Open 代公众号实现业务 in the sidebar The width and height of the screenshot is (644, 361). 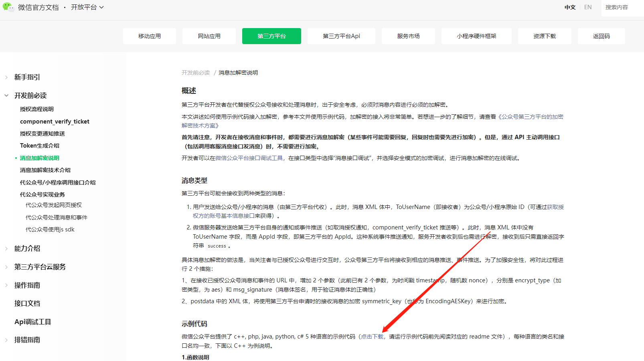43,195
